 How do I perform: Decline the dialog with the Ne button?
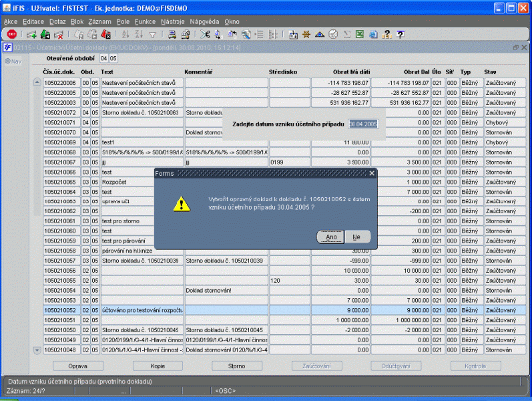(x=356, y=237)
